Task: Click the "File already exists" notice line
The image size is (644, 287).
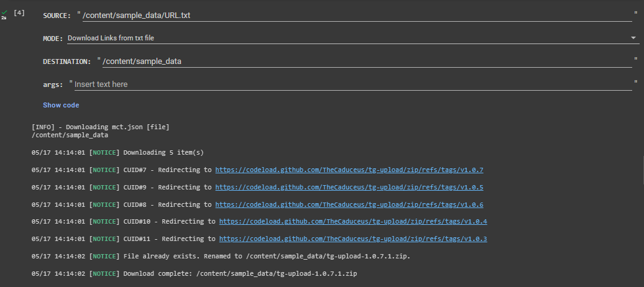Action: pyautogui.click(x=221, y=256)
